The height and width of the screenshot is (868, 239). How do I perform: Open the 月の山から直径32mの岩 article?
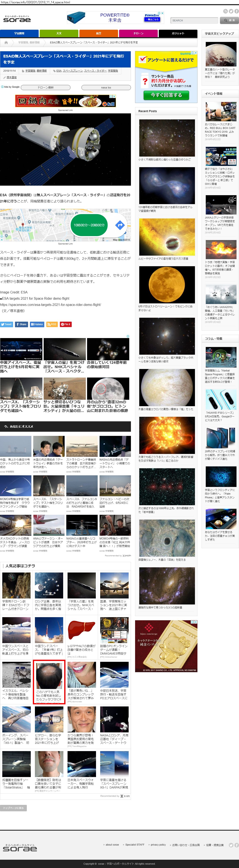click(x=108, y=395)
